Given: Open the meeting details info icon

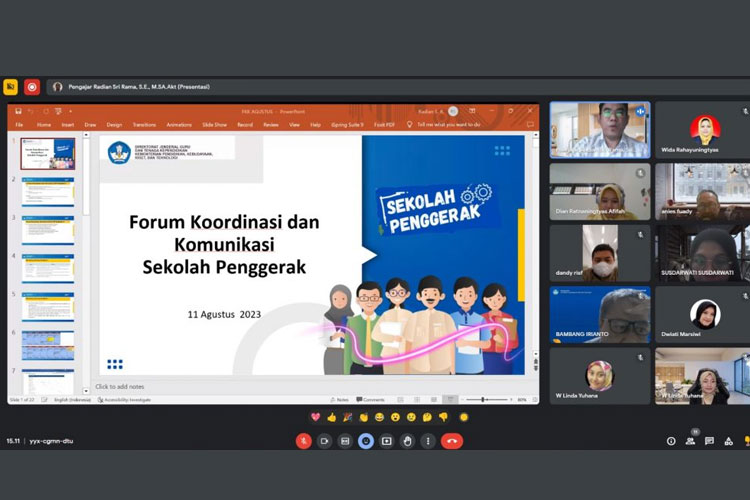Looking at the screenshot, I should [671, 441].
